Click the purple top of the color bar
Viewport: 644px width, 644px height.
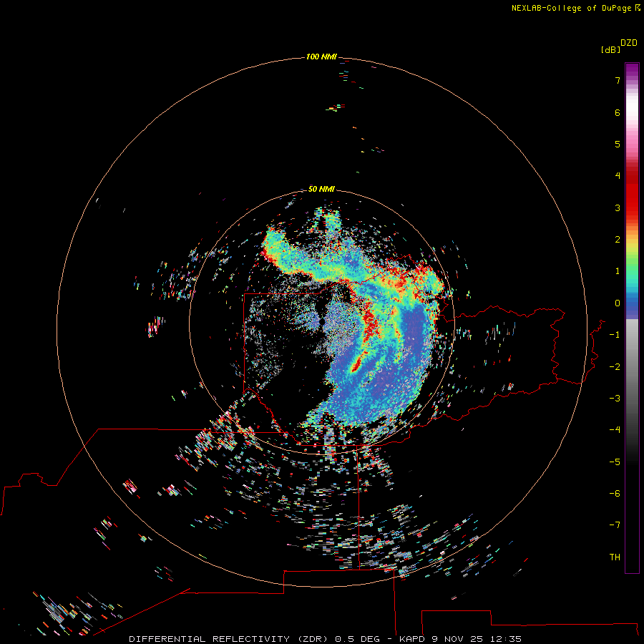632,69
